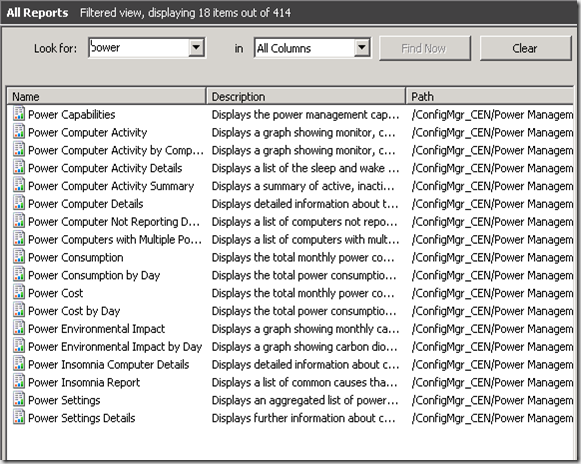Viewport: 581px width, 464px height.
Task: Click the Power Consumption report icon
Action: point(19,256)
